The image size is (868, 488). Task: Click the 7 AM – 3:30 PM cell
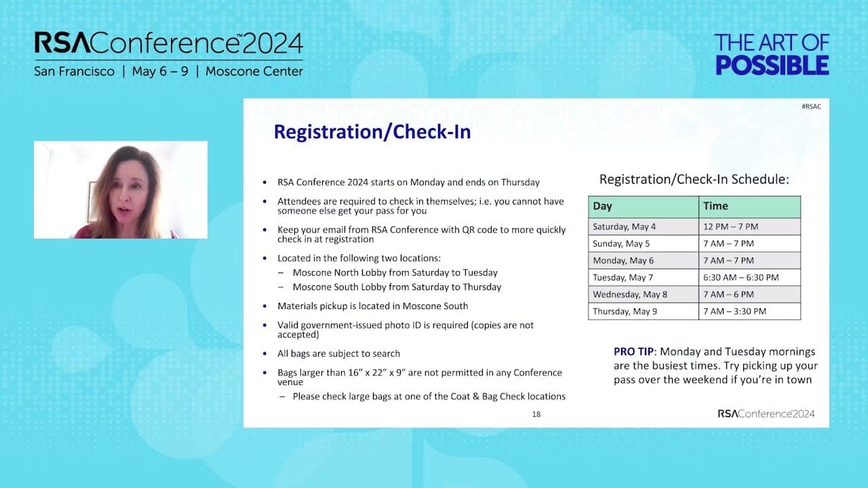click(x=749, y=311)
